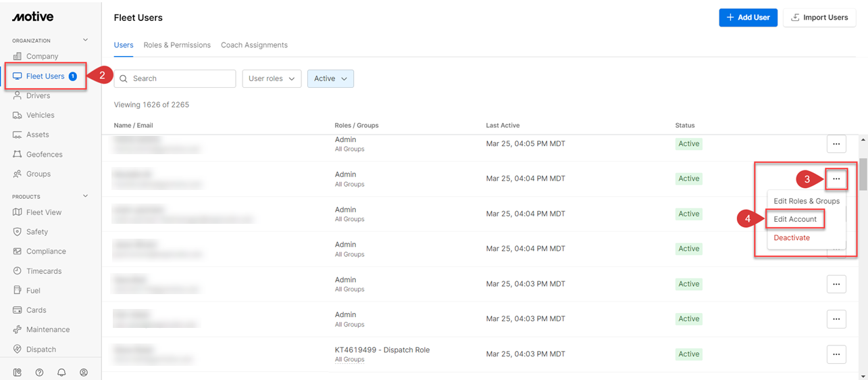Viewport: 868px width, 380px height.
Task: Choose Edit Roles & Groups from menu
Action: point(807,201)
